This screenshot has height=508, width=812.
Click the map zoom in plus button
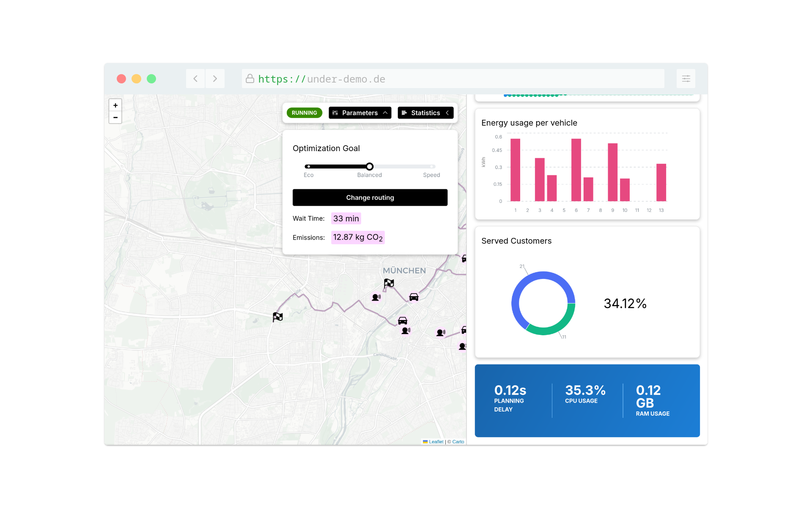[x=115, y=105]
